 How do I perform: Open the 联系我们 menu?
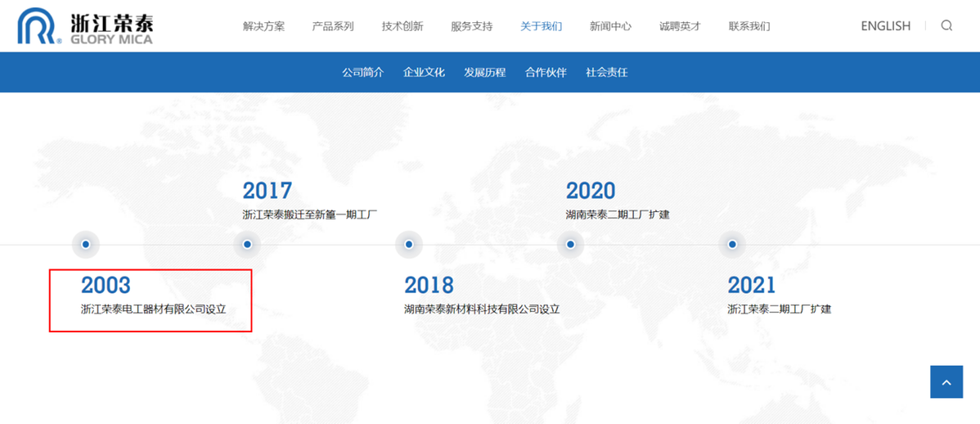click(749, 26)
